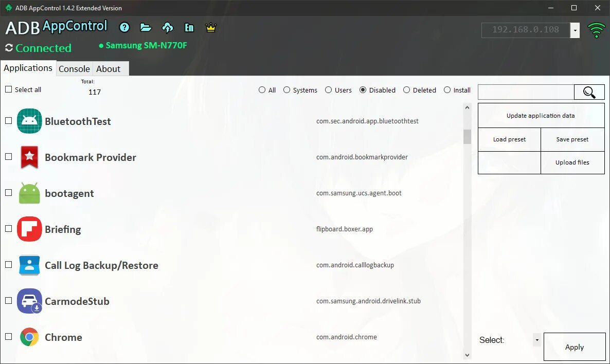Click com.android.calllogbackup package name
This screenshot has height=364, width=610.
pyautogui.click(x=355, y=265)
